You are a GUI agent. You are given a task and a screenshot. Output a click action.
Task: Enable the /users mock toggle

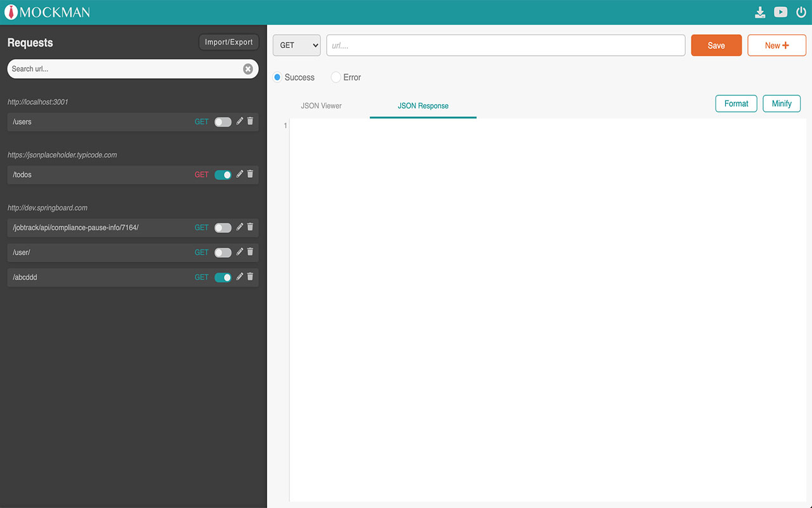[x=223, y=122]
